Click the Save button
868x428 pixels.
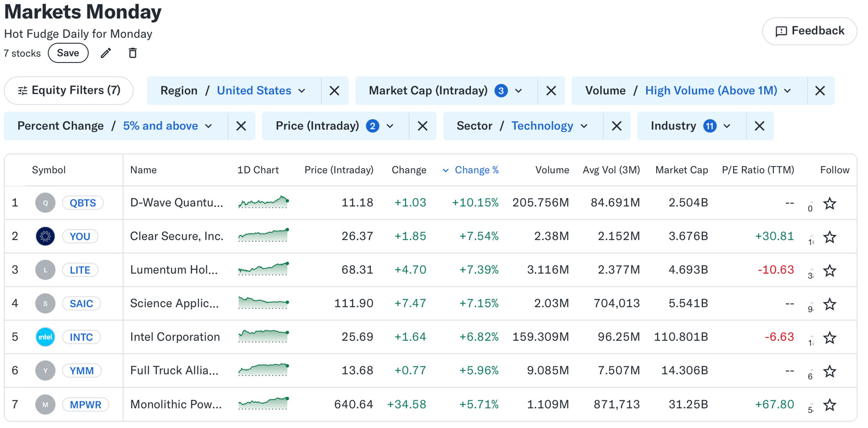(68, 52)
